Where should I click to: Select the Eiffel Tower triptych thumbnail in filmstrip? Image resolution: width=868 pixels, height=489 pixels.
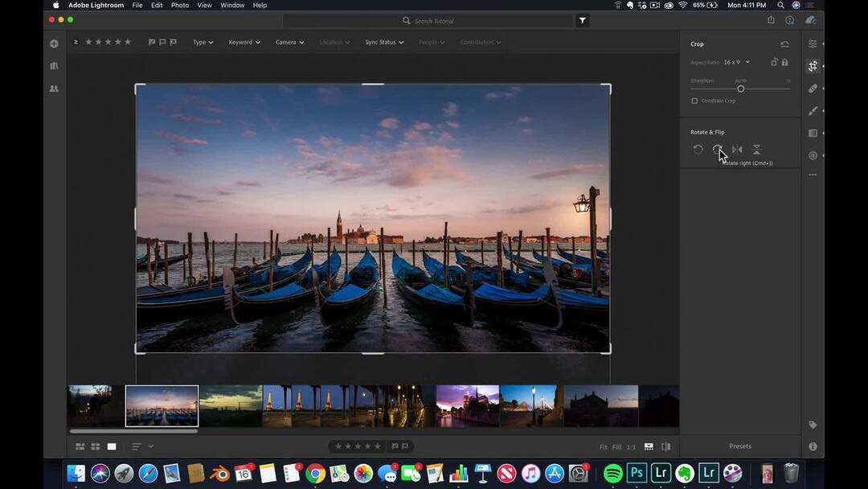click(305, 406)
